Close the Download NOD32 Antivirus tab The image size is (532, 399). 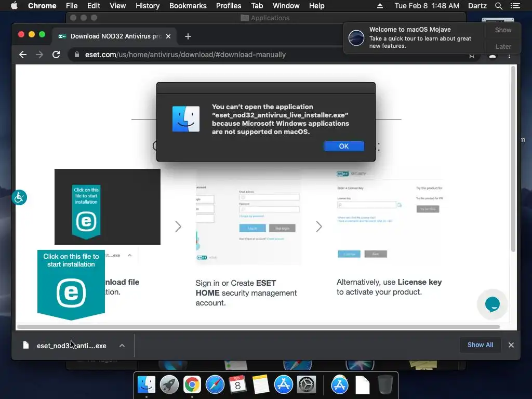coord(168,36)
